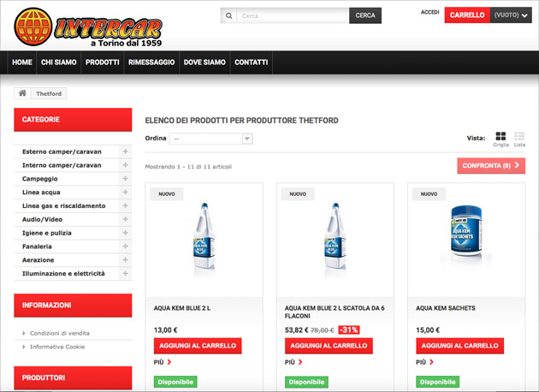The width and height of the screenshot is (539, 392).
Task: Switch to Lista list view
Action: 519,137
